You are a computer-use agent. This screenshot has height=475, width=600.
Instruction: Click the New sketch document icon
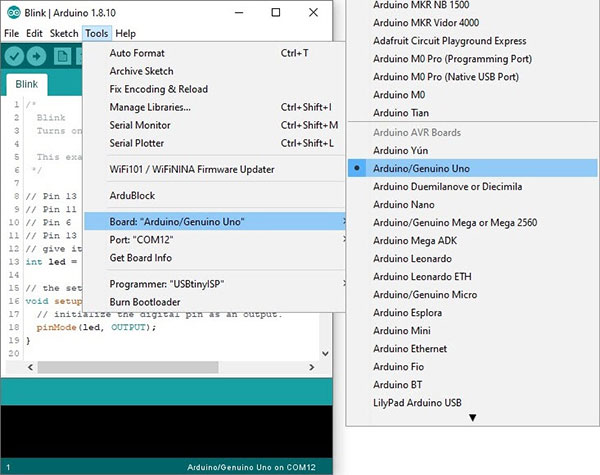[62, 57]
